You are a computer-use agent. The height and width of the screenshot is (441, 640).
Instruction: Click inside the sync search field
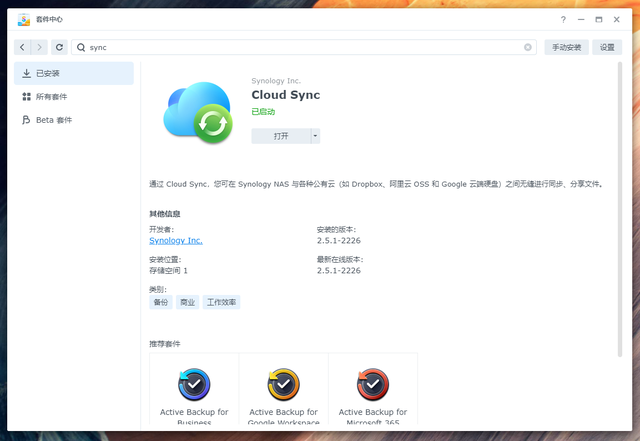coord(304,47)
